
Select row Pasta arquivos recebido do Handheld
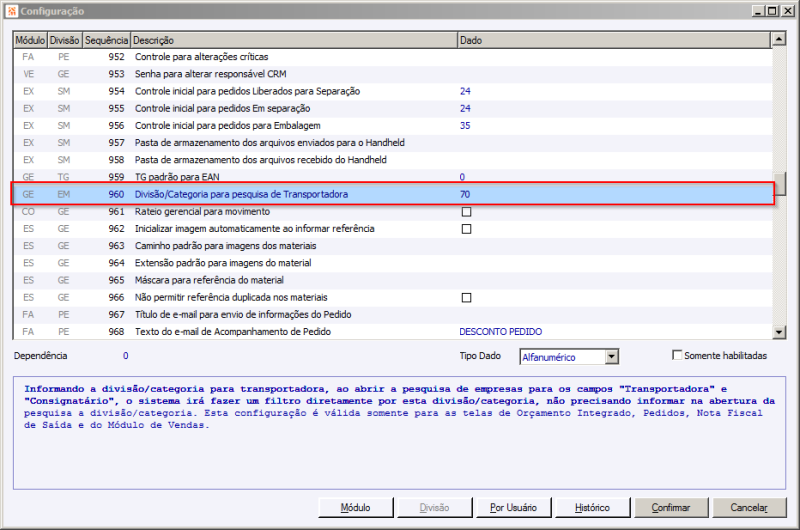click(392, 160)
